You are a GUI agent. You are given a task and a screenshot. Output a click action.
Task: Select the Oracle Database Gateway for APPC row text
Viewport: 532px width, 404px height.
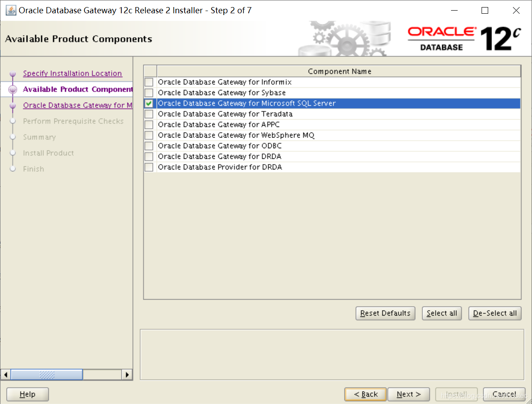pyautogui.click(x=219, y=125)
